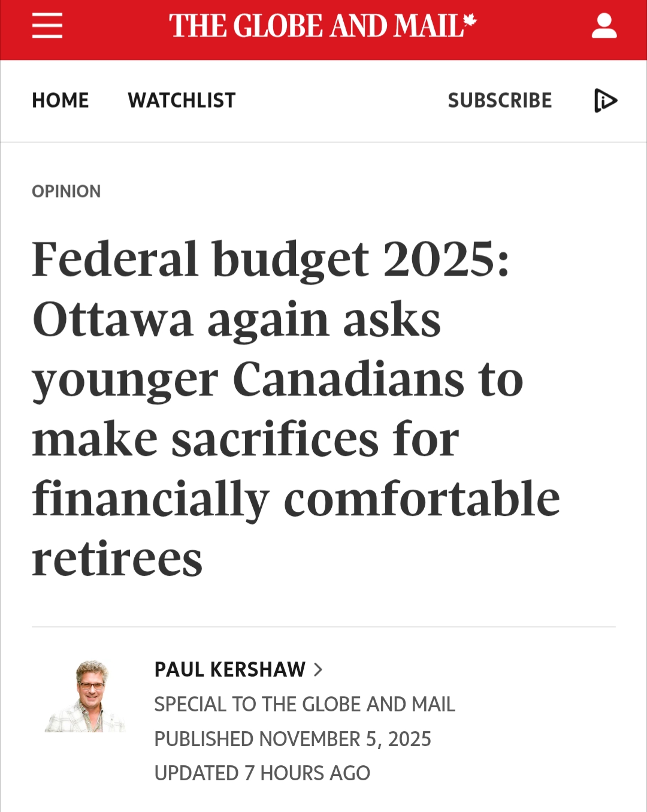647x812 pixels.
Task: Expand the chevron next to Paul Kershaw
Action: point(318,669)
